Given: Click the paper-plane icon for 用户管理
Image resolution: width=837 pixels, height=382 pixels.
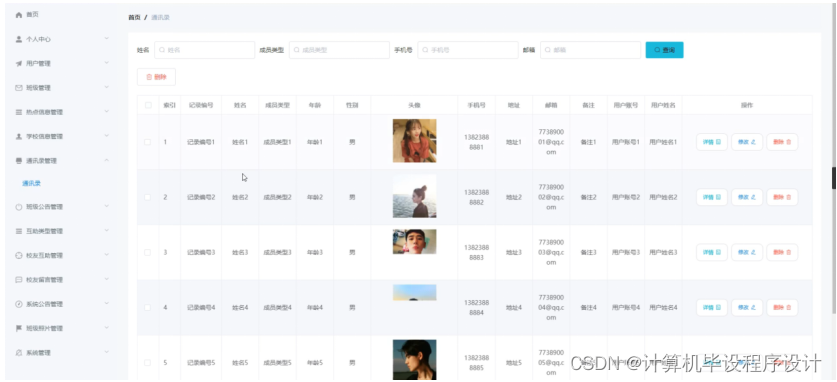Looking at the screenshot, I should click(19, 63).
